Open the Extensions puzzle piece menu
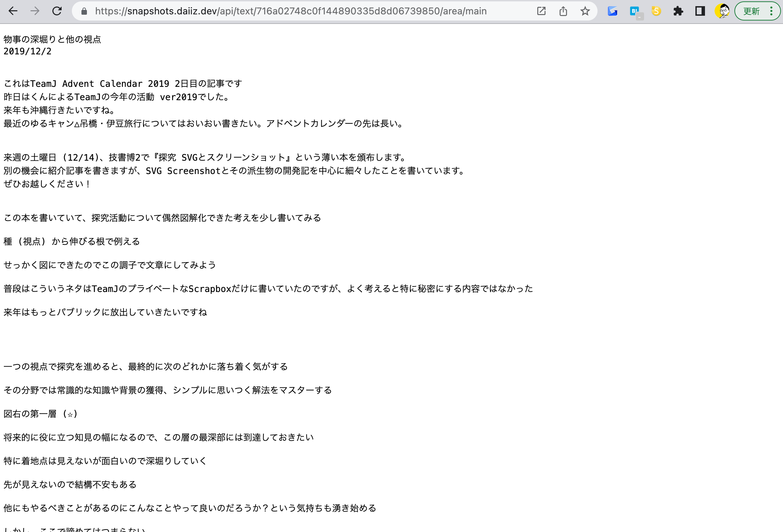This screenshot has height=532, width=783. click(x=678, y=11)
